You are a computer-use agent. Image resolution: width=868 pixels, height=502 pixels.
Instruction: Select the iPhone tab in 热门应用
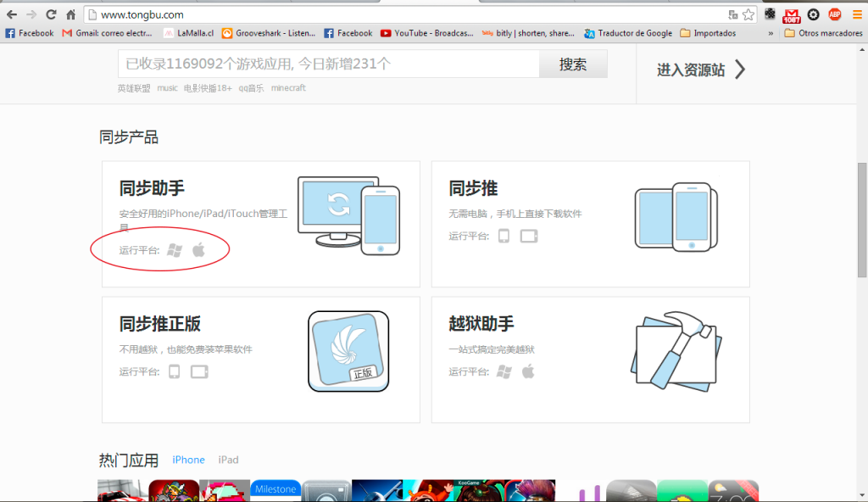tap(188, 460)
